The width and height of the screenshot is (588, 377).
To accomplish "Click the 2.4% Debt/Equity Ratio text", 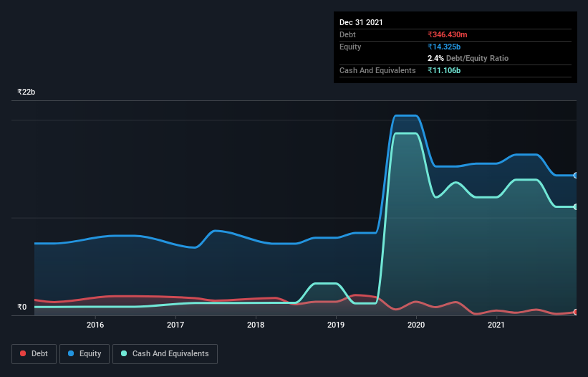I will point(468,58).
